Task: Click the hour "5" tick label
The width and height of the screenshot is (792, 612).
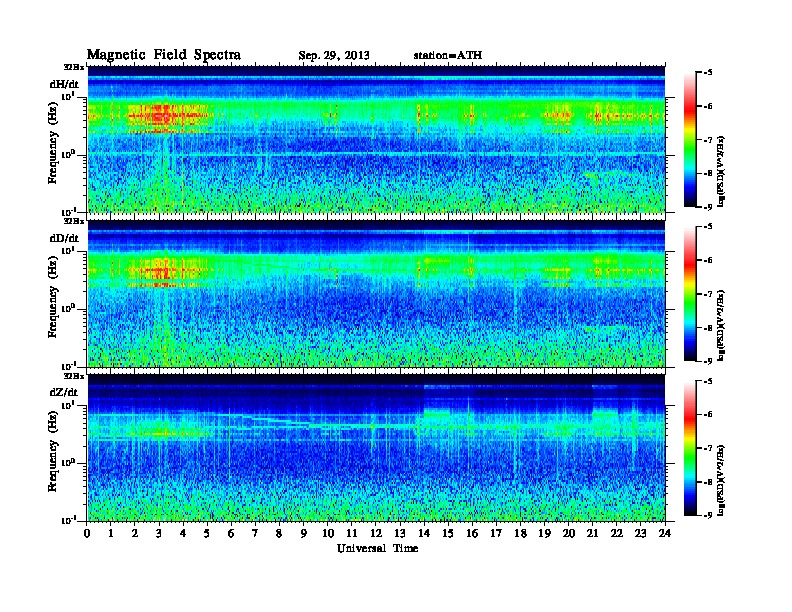Action: tap(208, 534)
